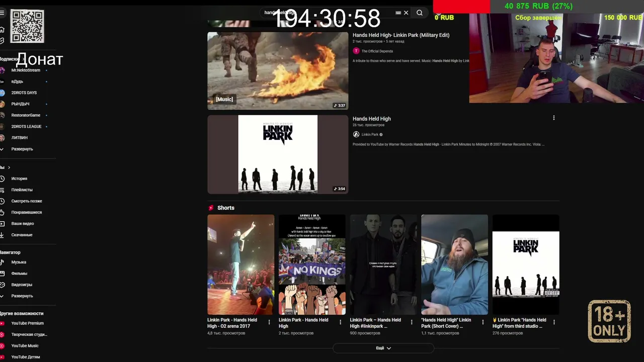Expand Навигатор list with Развернуть
Image resolution: width=644 pixels, height=362 pixels.
point(22,296)
